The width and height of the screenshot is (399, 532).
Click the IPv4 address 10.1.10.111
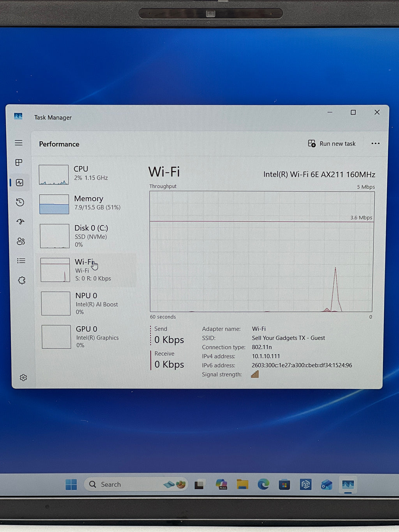point(266,356)
